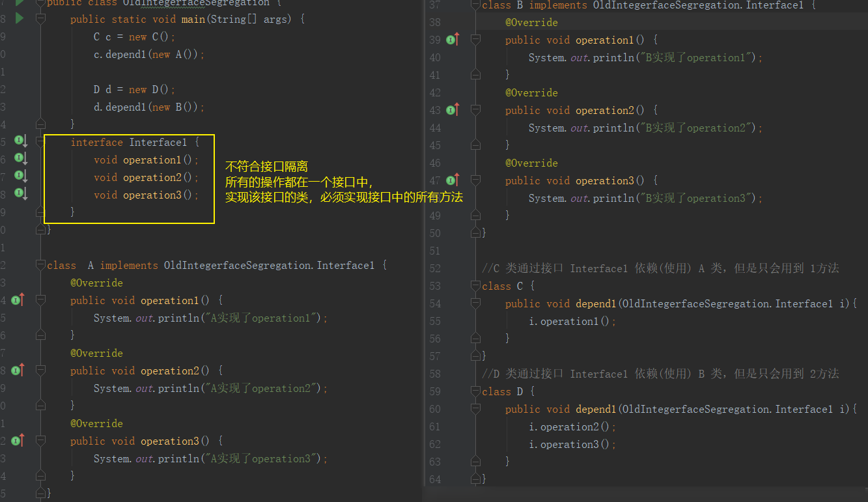
Task: Collapse class A using its fold marker
Action: click(40, 265)
